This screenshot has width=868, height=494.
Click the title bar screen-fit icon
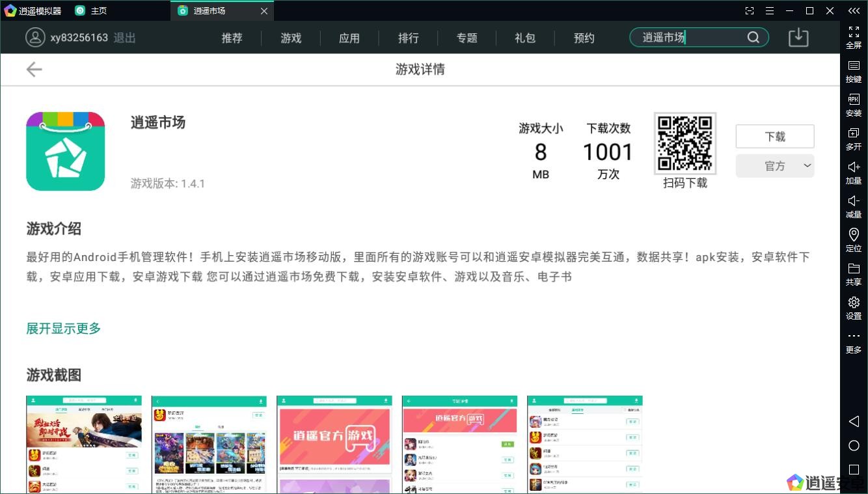(x=750, y=10)
